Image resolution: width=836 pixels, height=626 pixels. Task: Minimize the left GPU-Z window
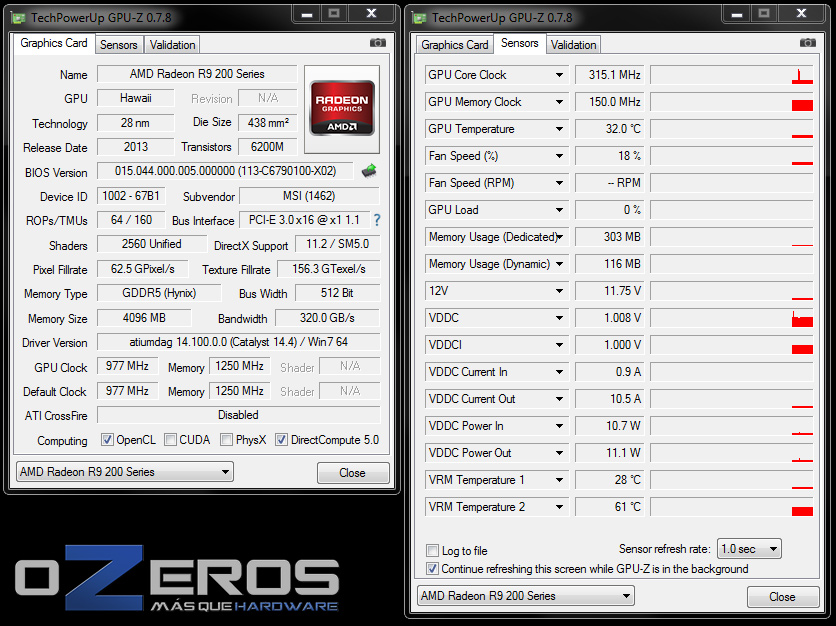click(307, 14)
